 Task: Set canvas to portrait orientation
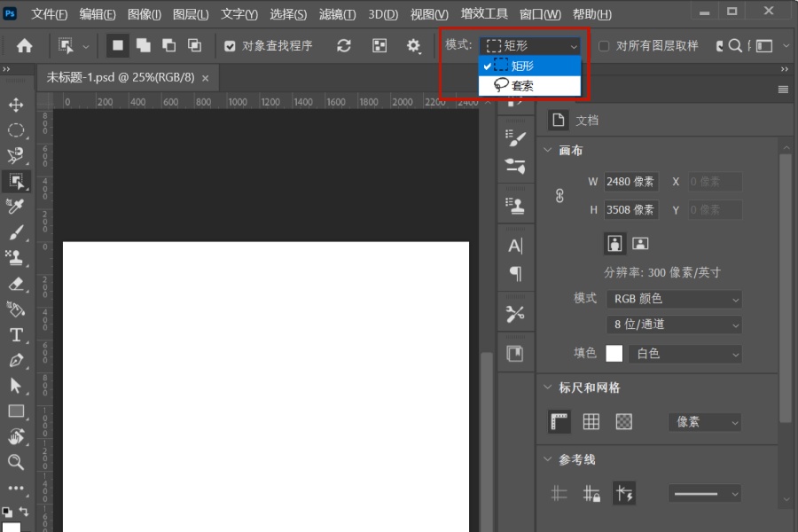pyautogui.click(x=614, y=243)
